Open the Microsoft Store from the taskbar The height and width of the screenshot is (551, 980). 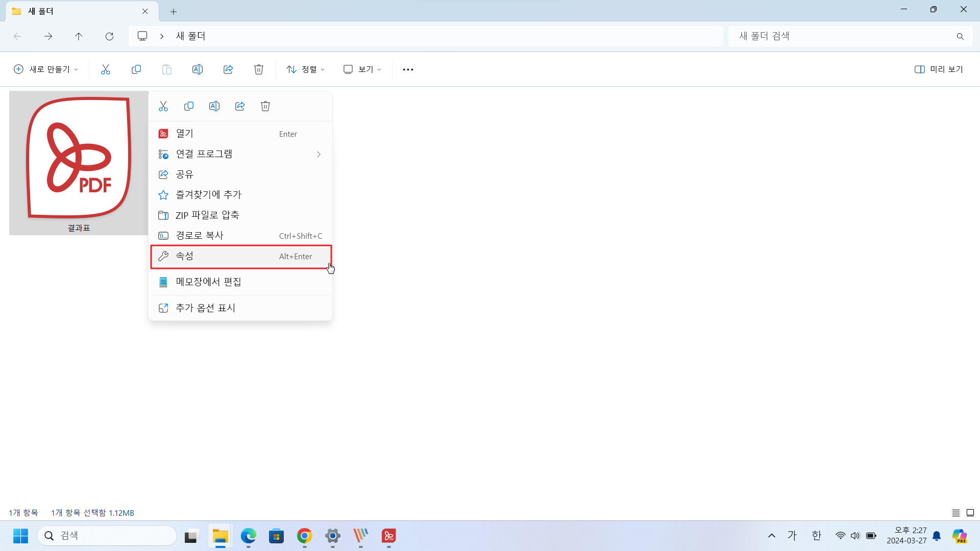(x=277, y=536)
